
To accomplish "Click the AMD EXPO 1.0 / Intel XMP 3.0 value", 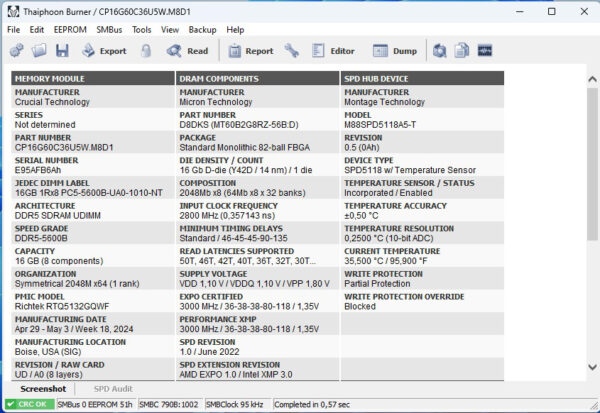I will pos(236,374).
